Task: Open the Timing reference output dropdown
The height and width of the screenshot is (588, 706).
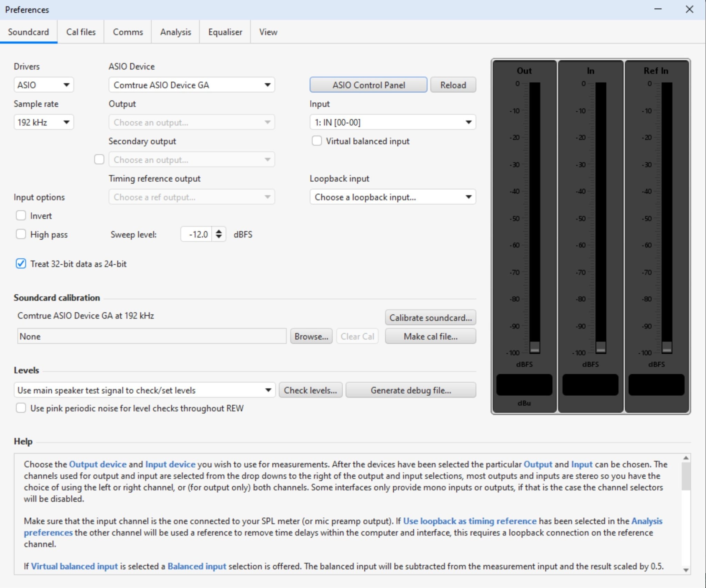Action: tap(192, 197)
